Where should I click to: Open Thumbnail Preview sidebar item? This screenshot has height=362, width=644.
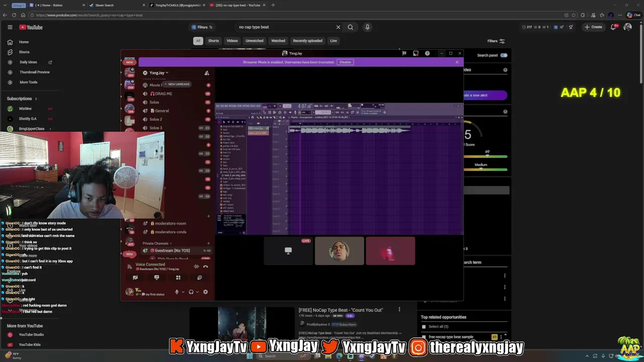click(x=34, y=72)
